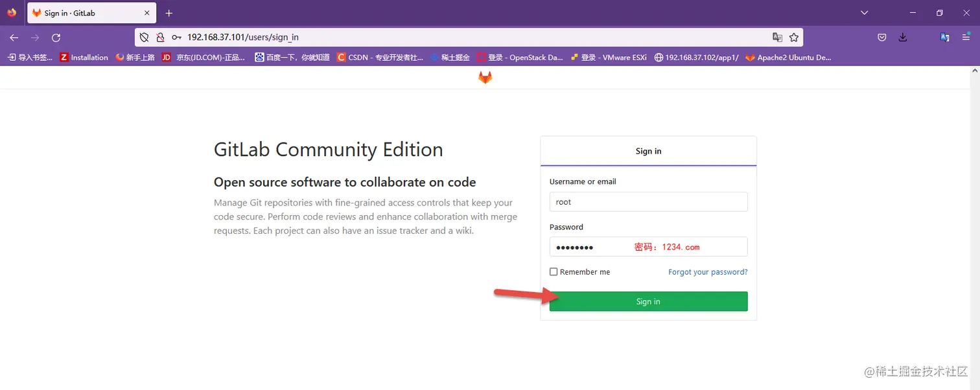The width and height of the screenshot is (980, 390).
Task: Click the GitLab fox logo in the page header
Action: (485, 77)
